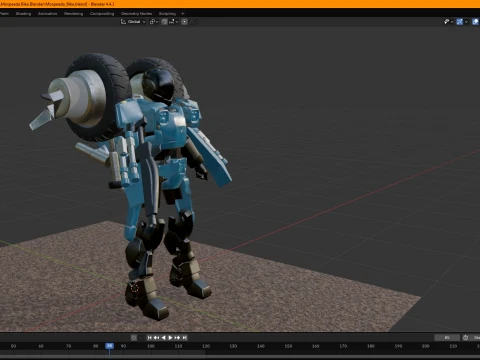This screenshot has width=480, height=360.
Task: Open the snapping options dropdown
Action: (x=173, y=22)
